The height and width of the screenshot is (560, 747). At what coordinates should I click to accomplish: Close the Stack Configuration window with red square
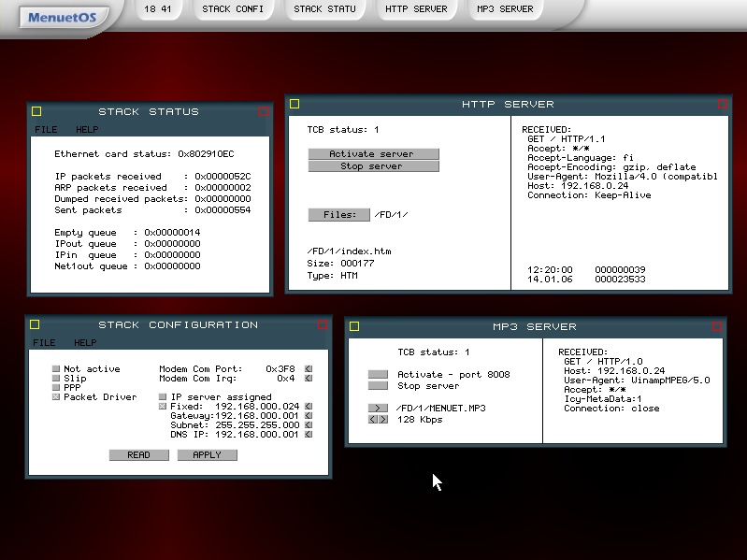pyautogui.click(x=323, y=324)
